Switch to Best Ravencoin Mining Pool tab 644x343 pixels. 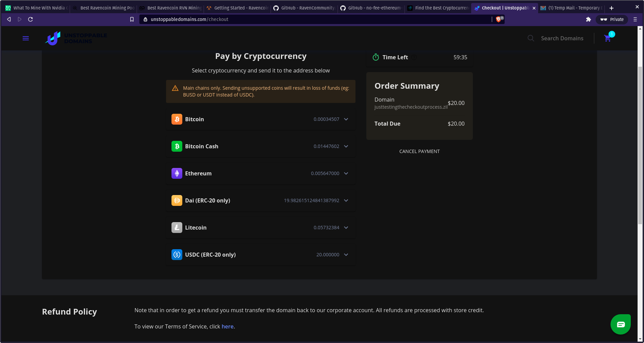(x=103, y=8)
